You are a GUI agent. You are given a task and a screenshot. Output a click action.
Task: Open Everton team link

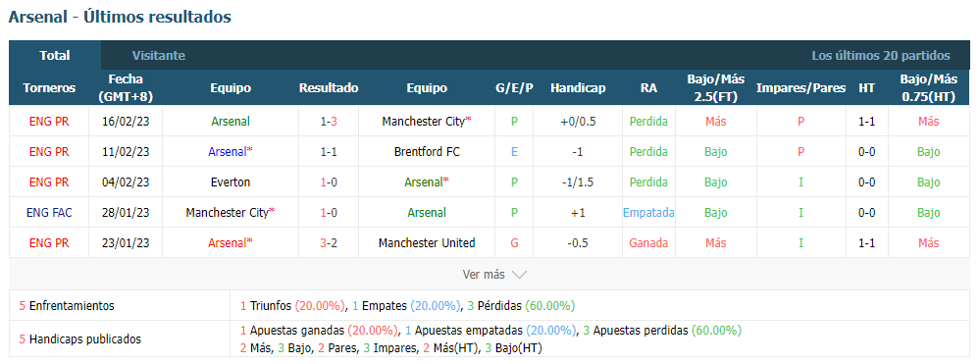click(x=231, y=182)
